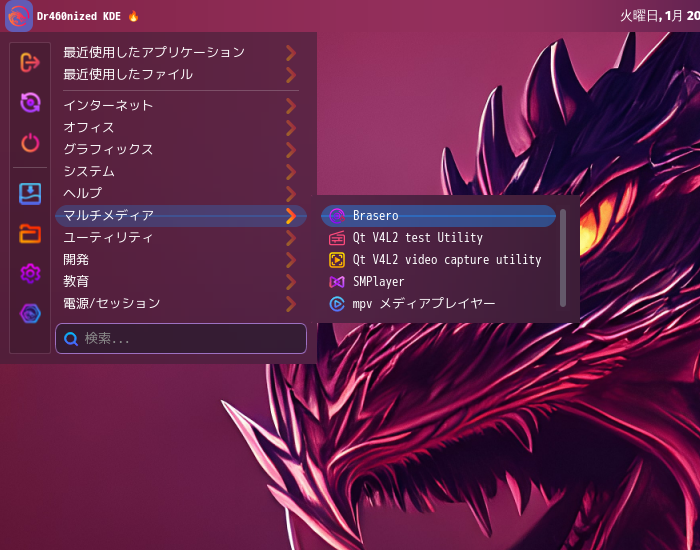The height and width of the screenshot is (550, 700).
Task: Open the マルチメディア menu category
Action: click(x=181, y=216)
